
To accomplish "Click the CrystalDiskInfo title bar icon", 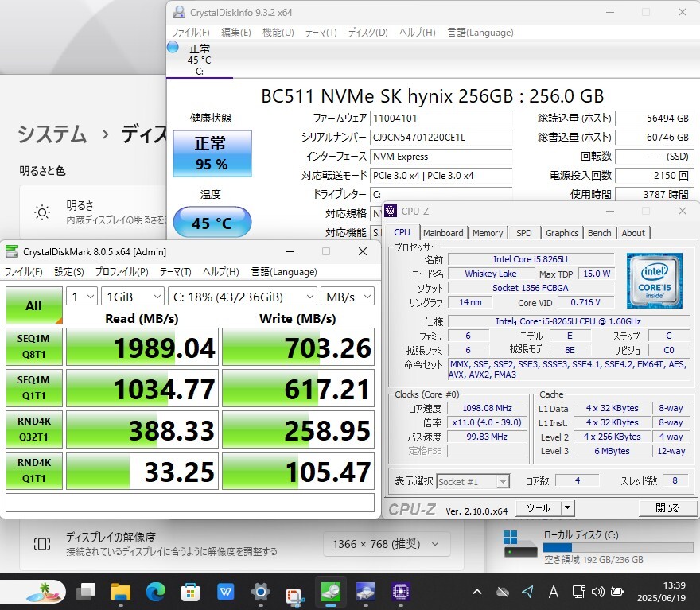I will pyautogui.click(x=178, y=12).
